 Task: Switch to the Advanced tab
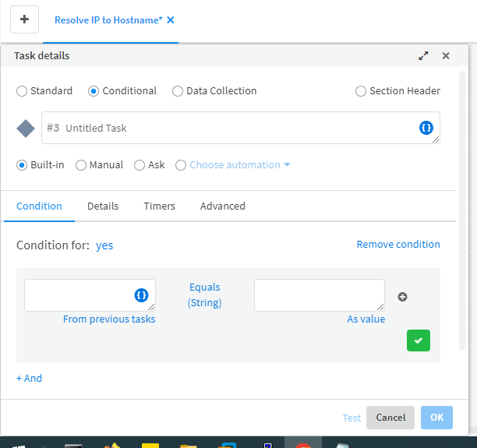(222, 206)
